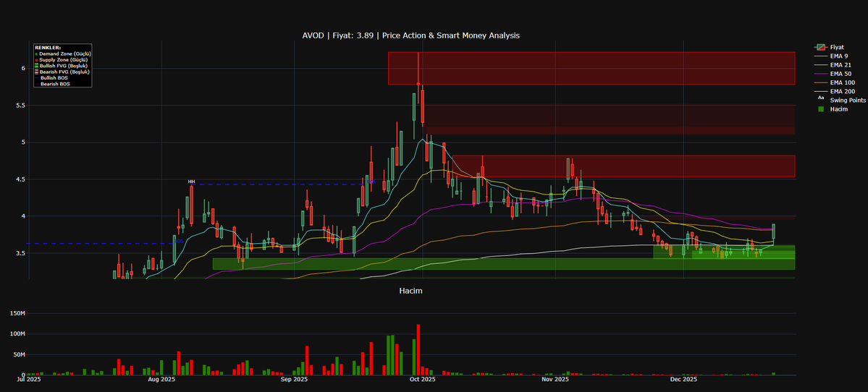Click the Demand Zone (Güçlü) key row

pos(62,54)
